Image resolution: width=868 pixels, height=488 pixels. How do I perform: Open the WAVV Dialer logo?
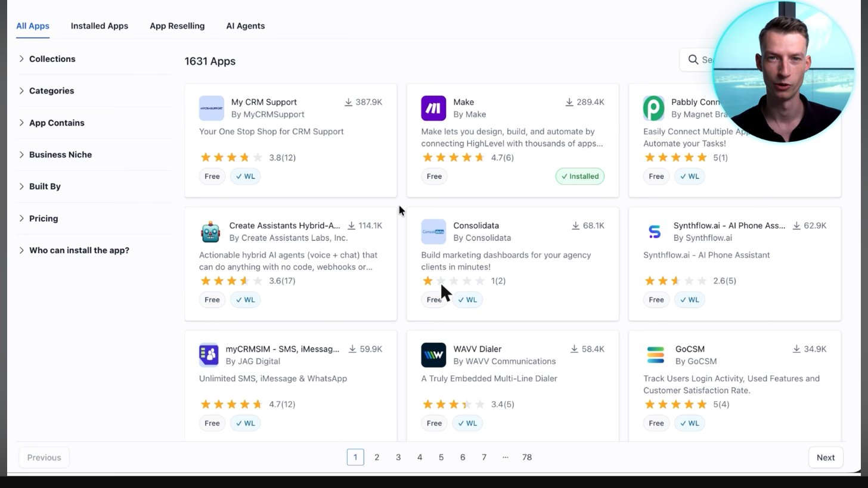coord(433,355)
